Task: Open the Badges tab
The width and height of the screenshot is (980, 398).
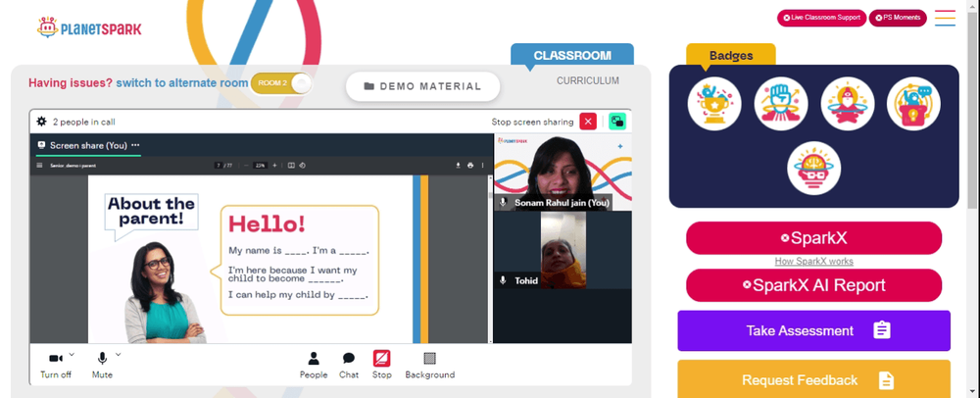Action: [731, 56]
